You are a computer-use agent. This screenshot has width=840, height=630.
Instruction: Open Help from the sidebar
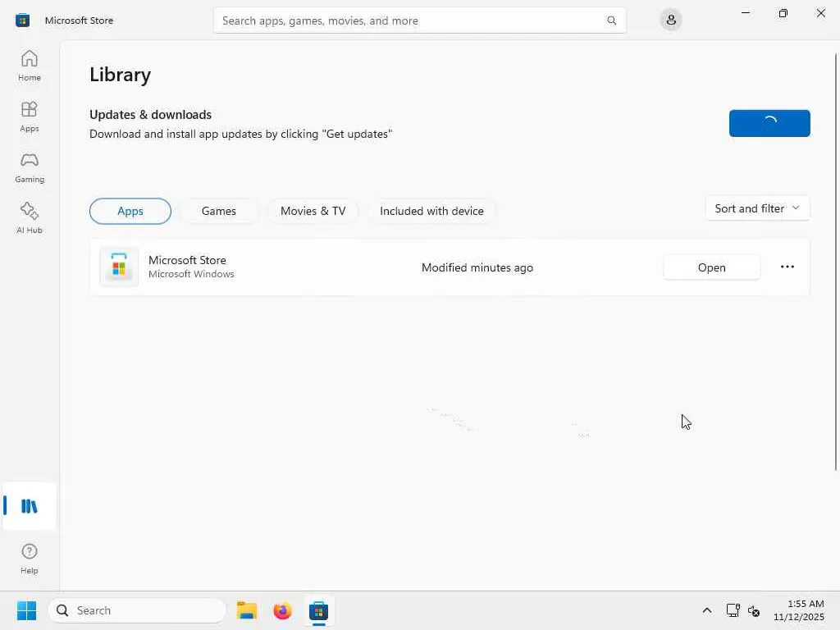30,559
